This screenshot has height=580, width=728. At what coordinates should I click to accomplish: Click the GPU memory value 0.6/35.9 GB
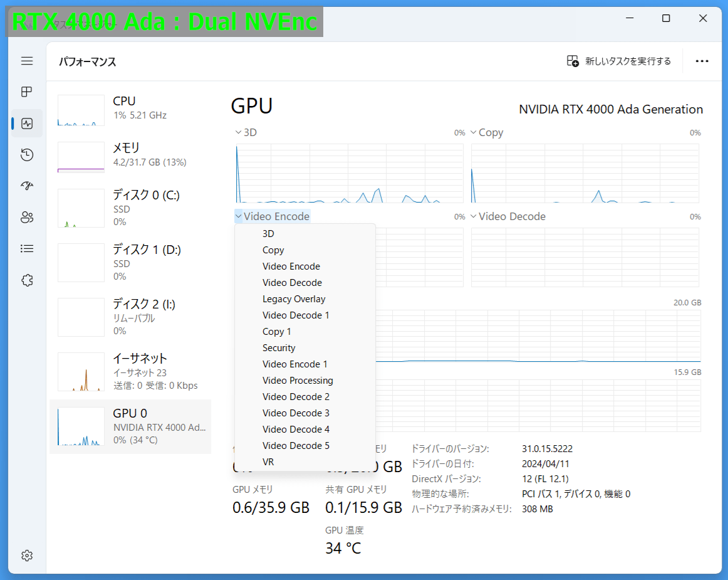pos(271,507)
